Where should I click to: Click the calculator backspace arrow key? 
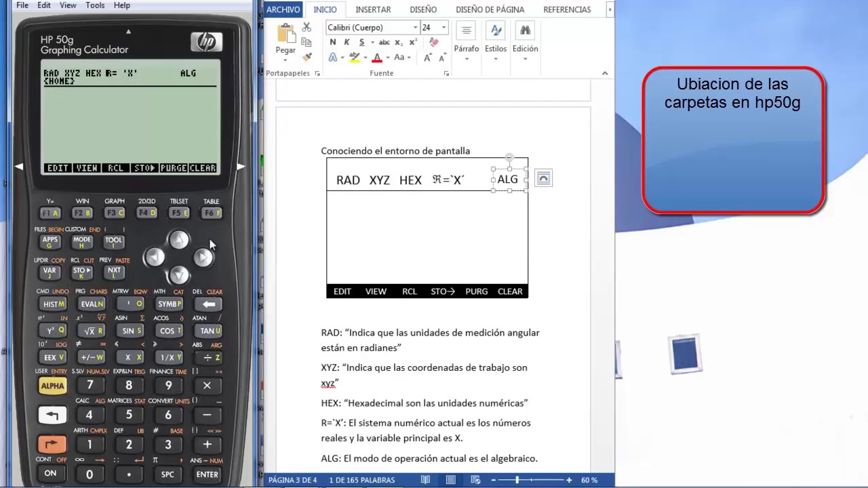(208, 304)
